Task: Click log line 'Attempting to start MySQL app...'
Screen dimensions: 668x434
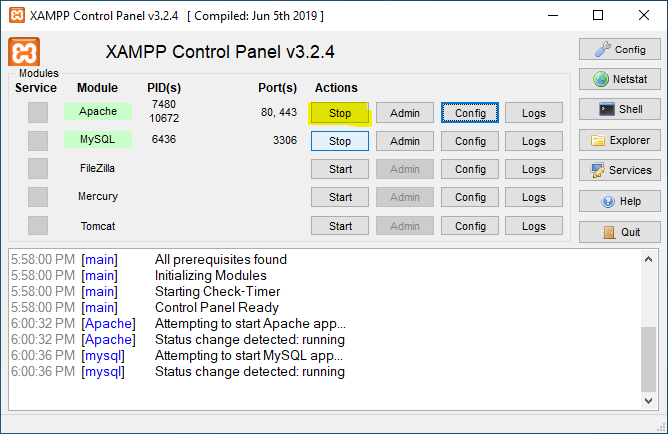Action: point(248,356)
